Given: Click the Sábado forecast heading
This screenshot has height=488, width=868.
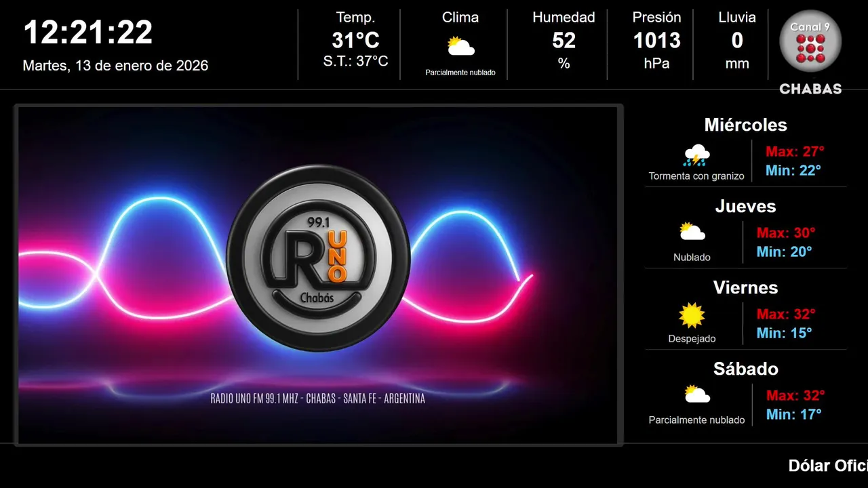Looking at the screenshot, I should click(746, 369).
